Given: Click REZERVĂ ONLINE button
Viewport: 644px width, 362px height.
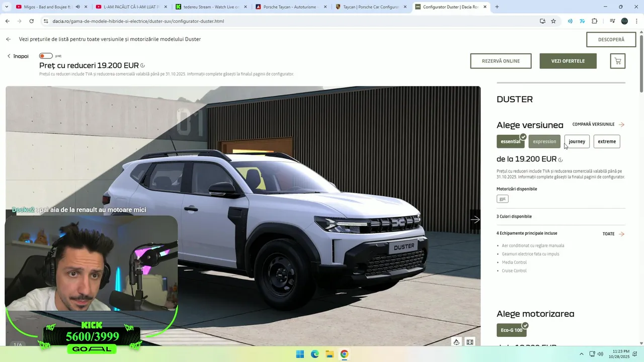Looking at the screenshot, I should tap(501, 61).
